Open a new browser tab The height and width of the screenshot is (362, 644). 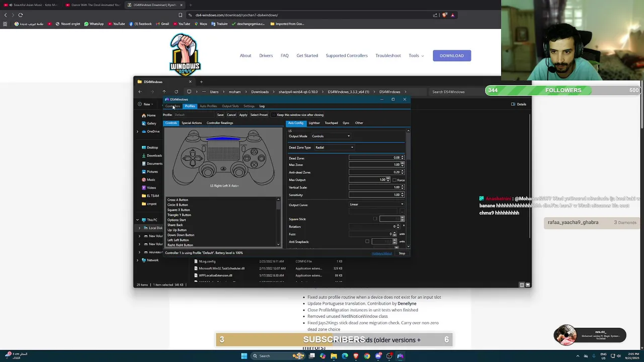click(190, 5)
